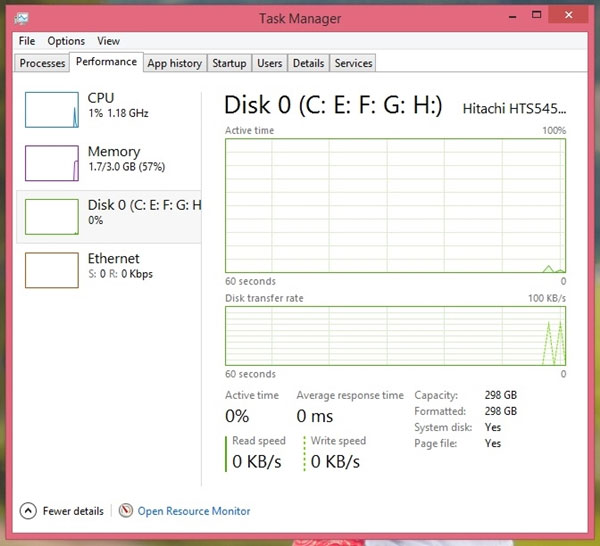Click the S: 0 R: 0 Kbps reading

point(121,274)
